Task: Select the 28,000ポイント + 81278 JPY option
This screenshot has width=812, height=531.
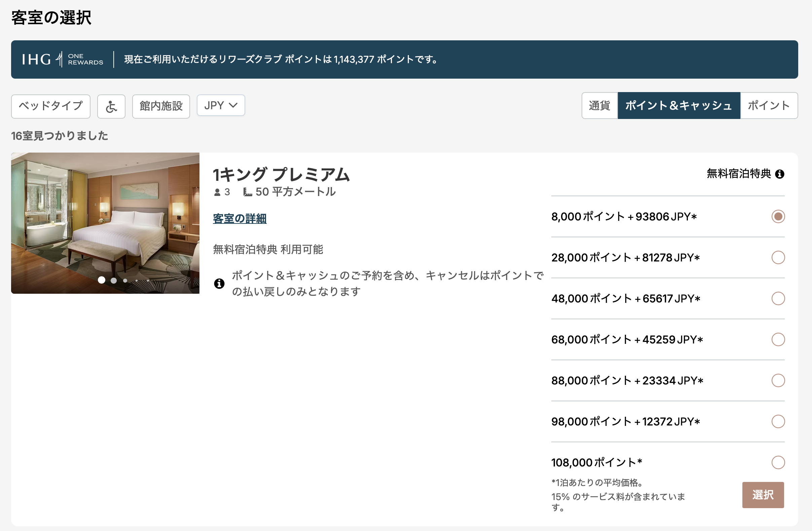Action: (x=778, y=257)
